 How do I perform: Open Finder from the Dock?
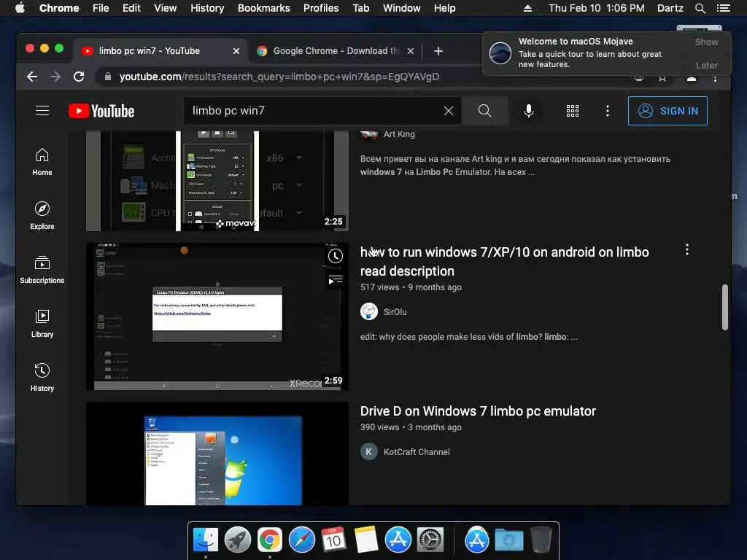pos(205,540)
